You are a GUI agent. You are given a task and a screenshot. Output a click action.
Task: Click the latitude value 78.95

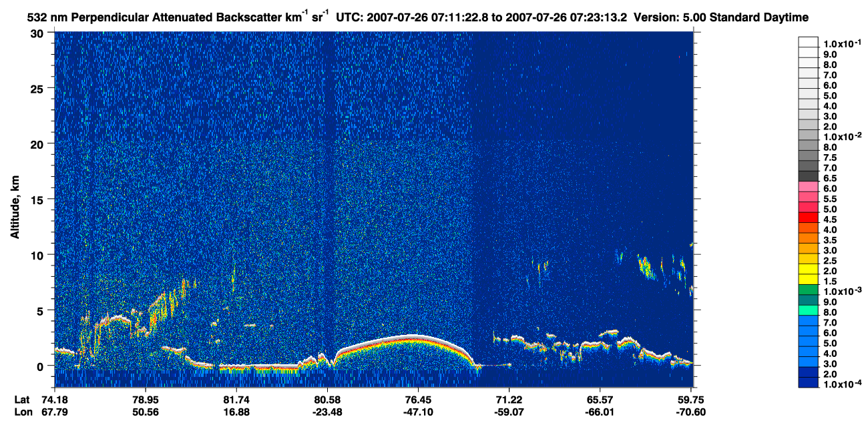(x=146, y=399)
